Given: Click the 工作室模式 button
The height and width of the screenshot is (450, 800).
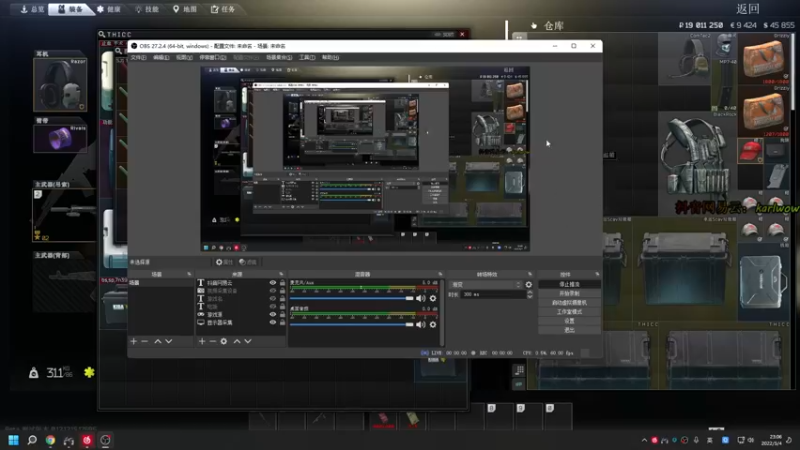Looking at the screenshot, I should point(569,312).
